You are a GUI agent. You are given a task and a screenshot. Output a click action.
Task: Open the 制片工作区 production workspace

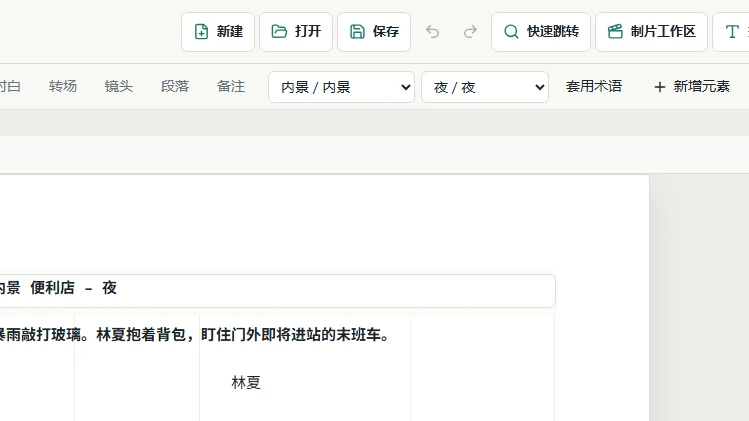(x=651, y=32)
